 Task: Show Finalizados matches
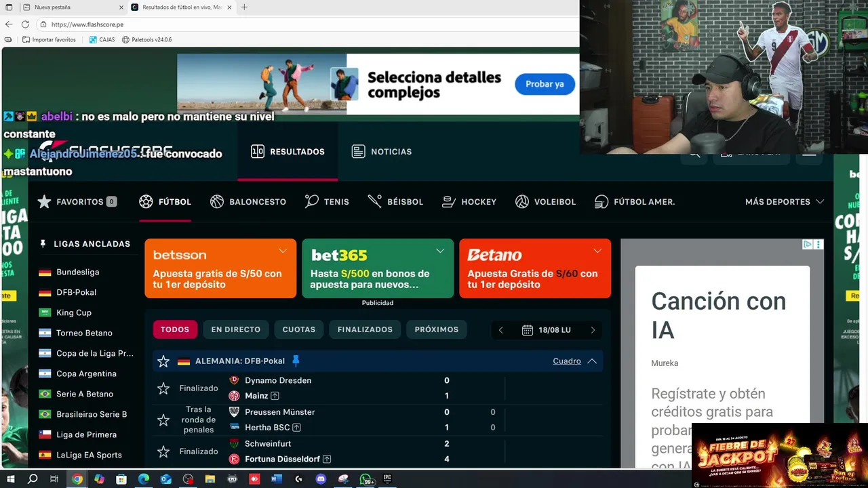pos(365,329)
